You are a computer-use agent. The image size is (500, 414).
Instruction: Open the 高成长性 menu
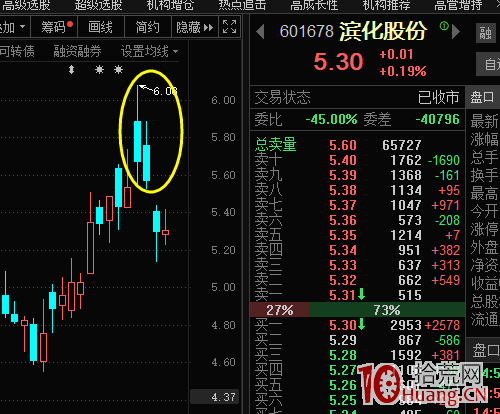pyautogui.click(x=314, y=5)
